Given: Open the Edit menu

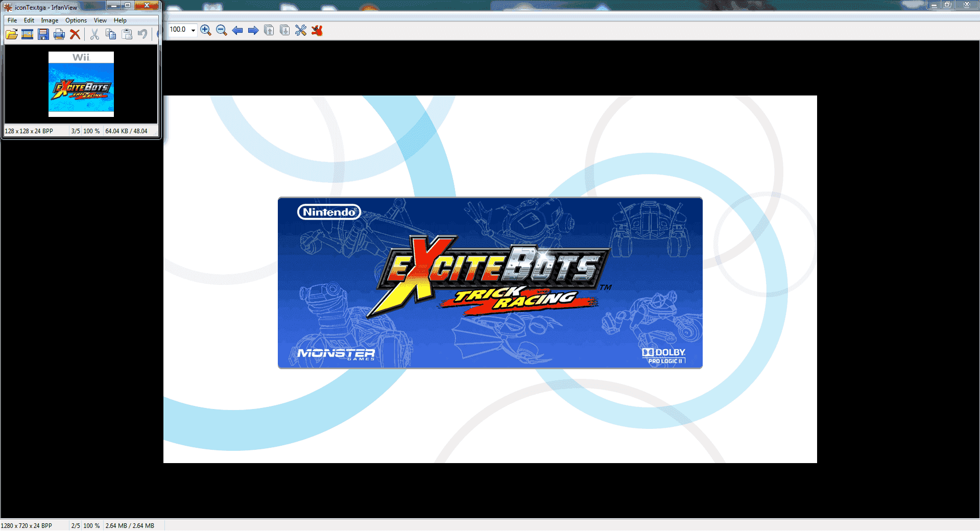Looking at the screenshot, I should pos(29,20).
